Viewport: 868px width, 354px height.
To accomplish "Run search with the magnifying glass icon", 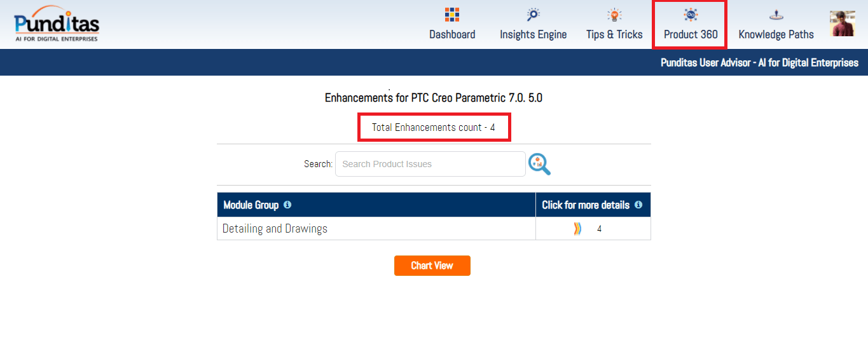I will (539, 164).
